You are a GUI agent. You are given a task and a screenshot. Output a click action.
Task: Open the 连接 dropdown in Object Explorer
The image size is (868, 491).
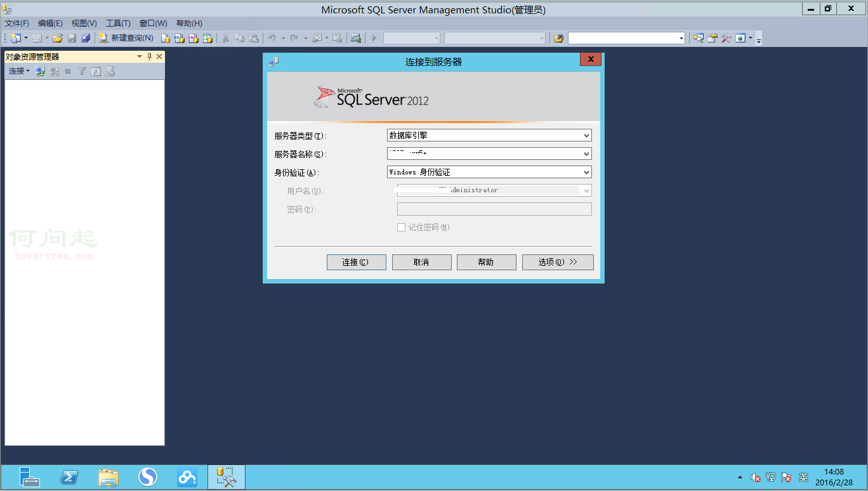pyautogui.click(x=19, y=71)
